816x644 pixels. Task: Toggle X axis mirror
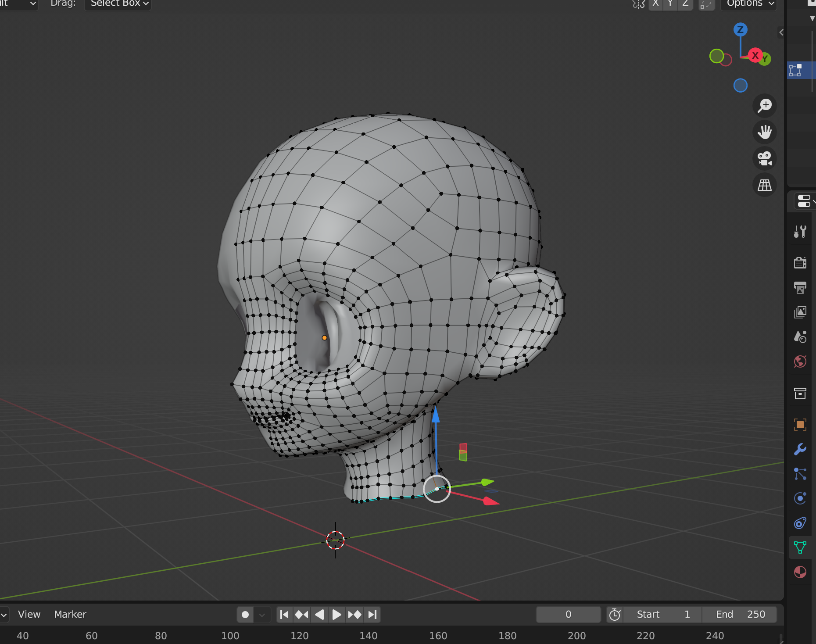[655, 4]
